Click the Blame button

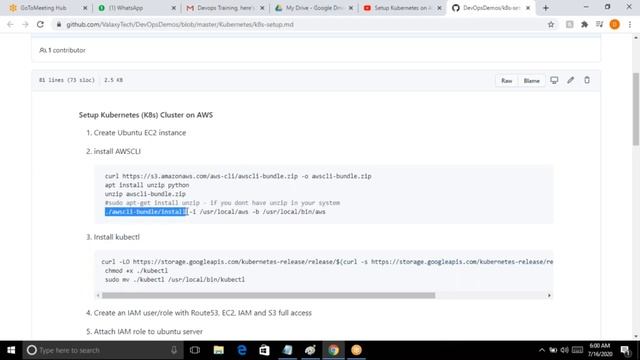[x=531, y=80]
